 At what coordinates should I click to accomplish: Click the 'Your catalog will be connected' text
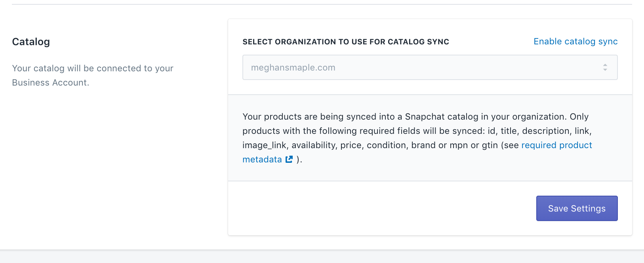[93, 69]
